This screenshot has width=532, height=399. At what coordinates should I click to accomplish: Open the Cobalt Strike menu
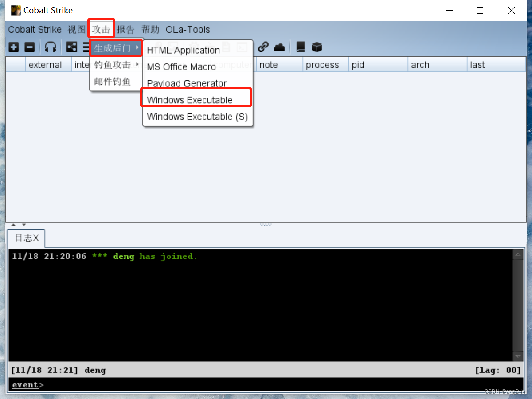pos(35,30)
